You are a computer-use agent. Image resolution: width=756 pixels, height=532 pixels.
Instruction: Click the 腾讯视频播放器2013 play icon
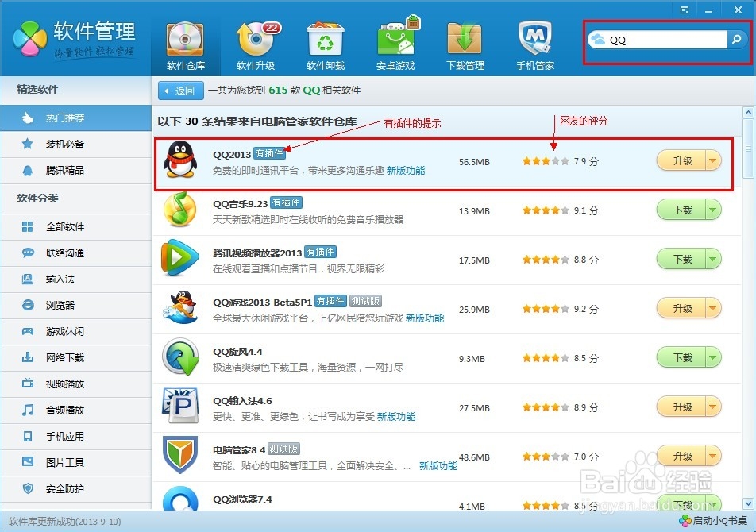[x=179, y=258]
